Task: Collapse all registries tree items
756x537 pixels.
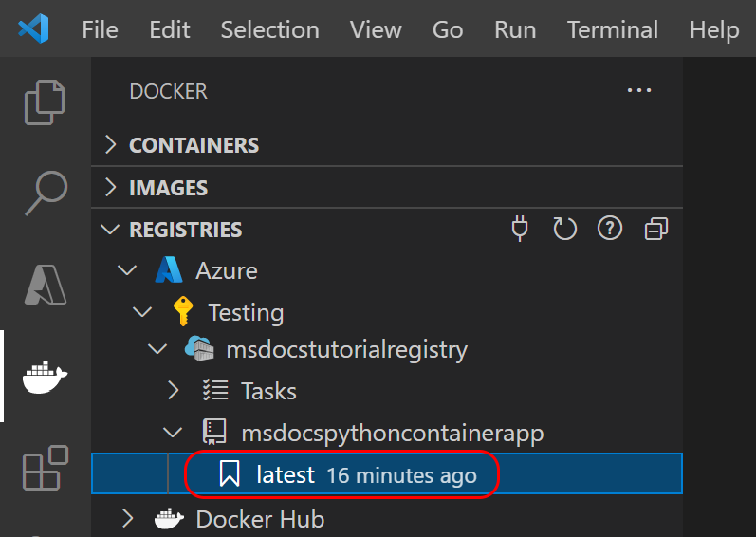Action: [656, 229]
